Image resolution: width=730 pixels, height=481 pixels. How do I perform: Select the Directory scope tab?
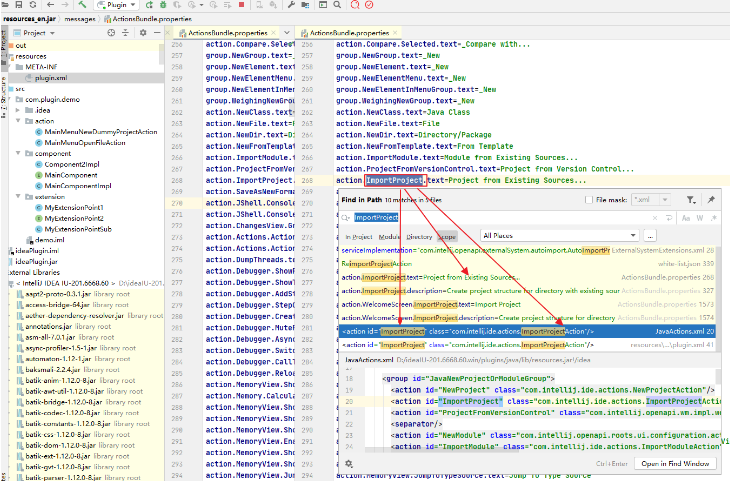(x=419, y=237)
